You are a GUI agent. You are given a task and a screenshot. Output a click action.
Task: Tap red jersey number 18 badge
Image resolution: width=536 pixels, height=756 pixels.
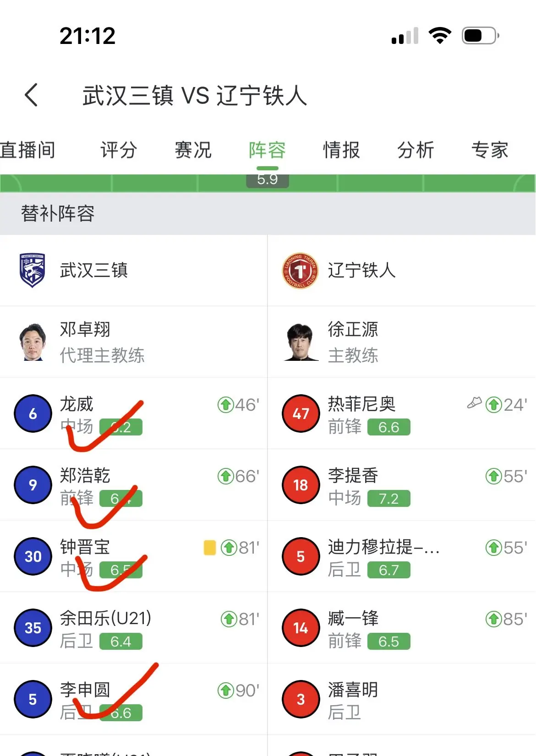(301, 485)
